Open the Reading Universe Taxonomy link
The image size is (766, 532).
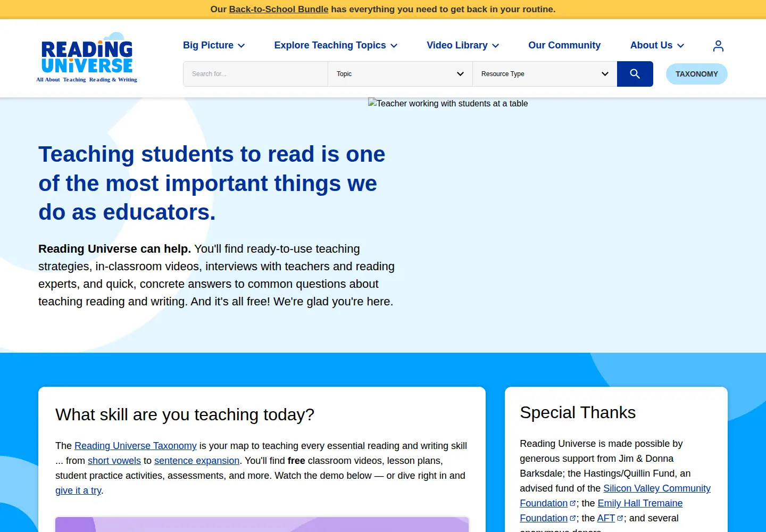(136, 446)
